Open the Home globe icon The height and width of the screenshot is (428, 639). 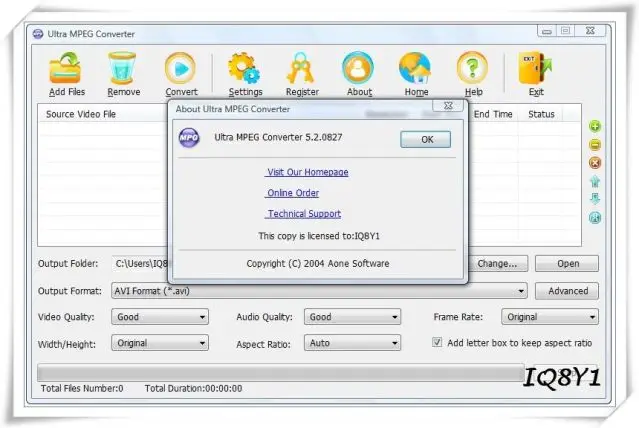tap(415, 68)
